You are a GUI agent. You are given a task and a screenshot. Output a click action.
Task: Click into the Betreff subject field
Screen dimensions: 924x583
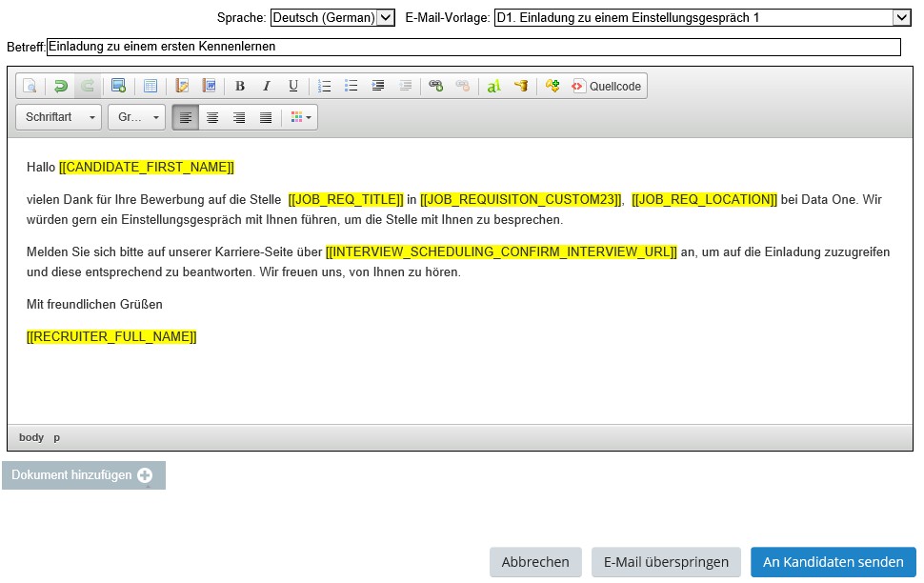[x=472, y=47]
